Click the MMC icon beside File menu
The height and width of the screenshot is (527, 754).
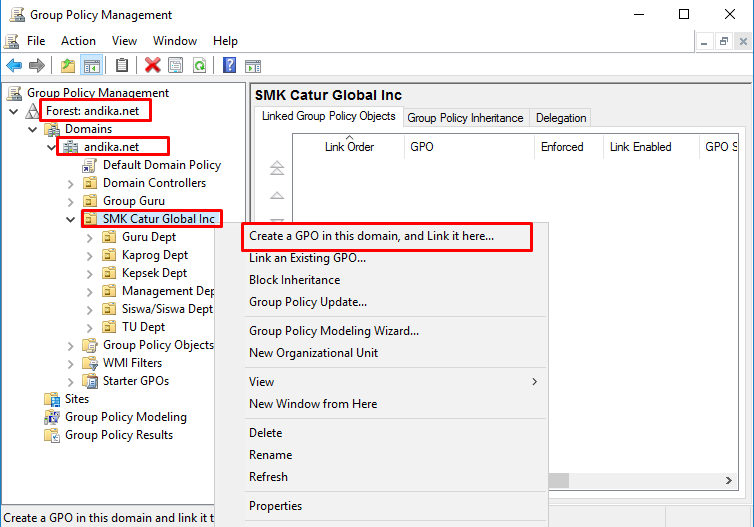pyautogui.click(x=12, y=41)
